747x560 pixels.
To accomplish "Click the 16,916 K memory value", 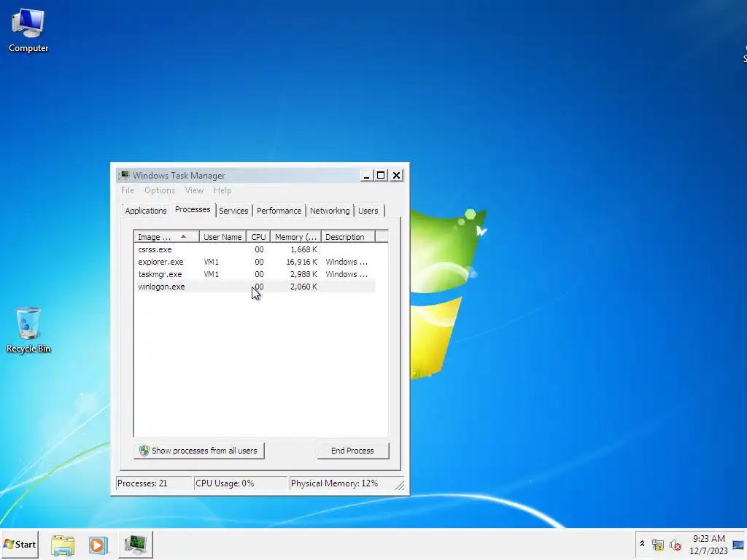I will (x=301, y=262).
